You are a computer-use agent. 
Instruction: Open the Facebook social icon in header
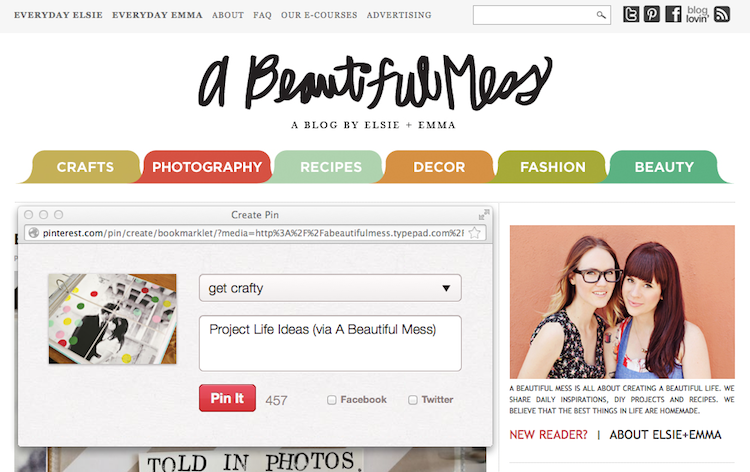(673, 14)
